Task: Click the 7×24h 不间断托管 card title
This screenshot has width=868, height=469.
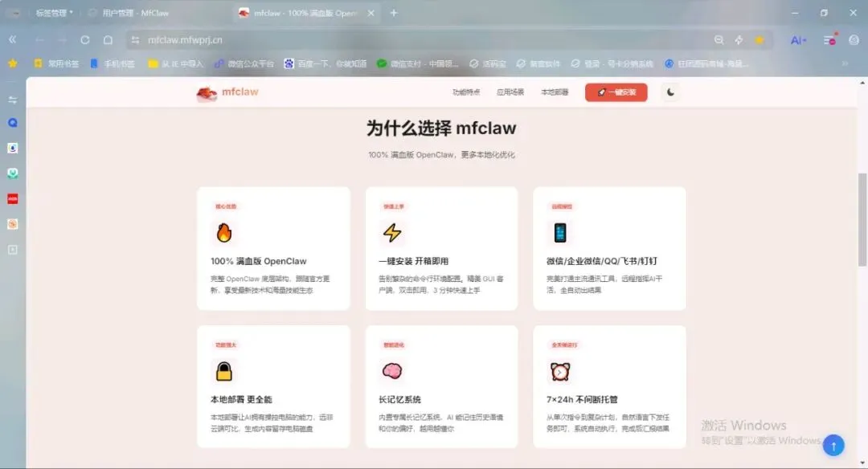Action: click(582, 399)
